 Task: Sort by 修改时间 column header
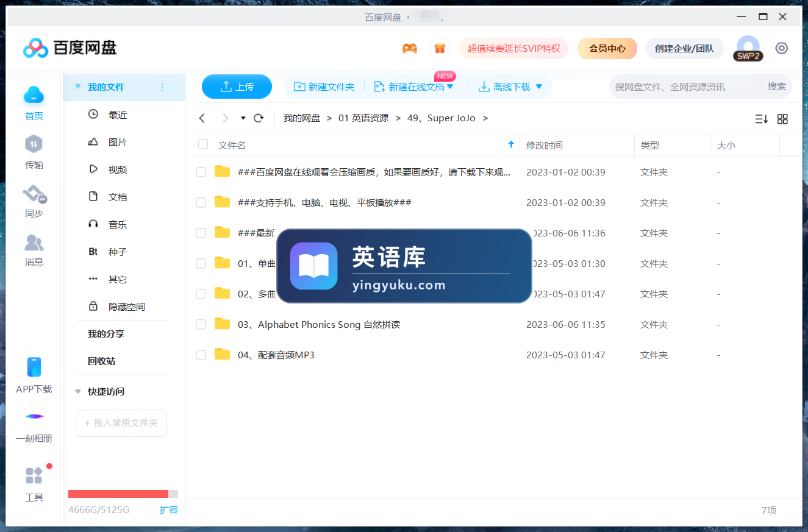click(x=545, y=145)
